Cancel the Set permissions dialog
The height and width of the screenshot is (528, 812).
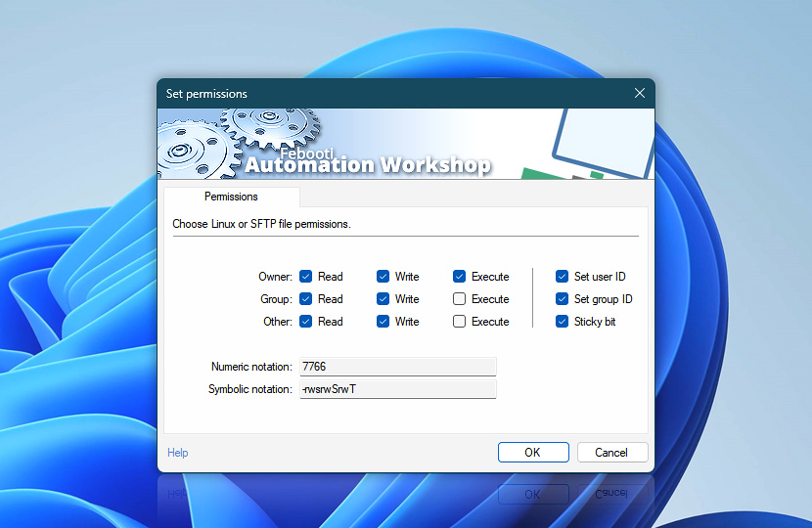[x=612, y=453]
